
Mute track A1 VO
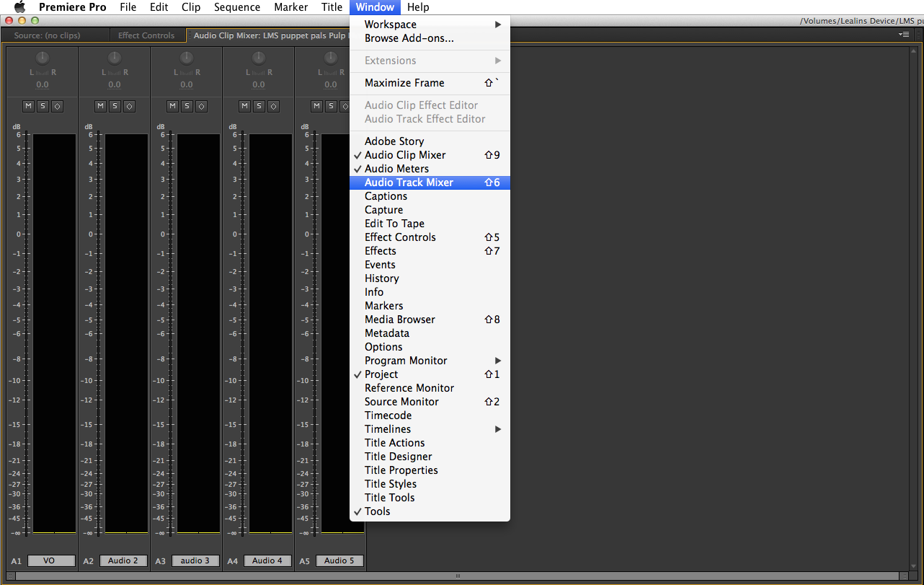[x=28, y=106]
